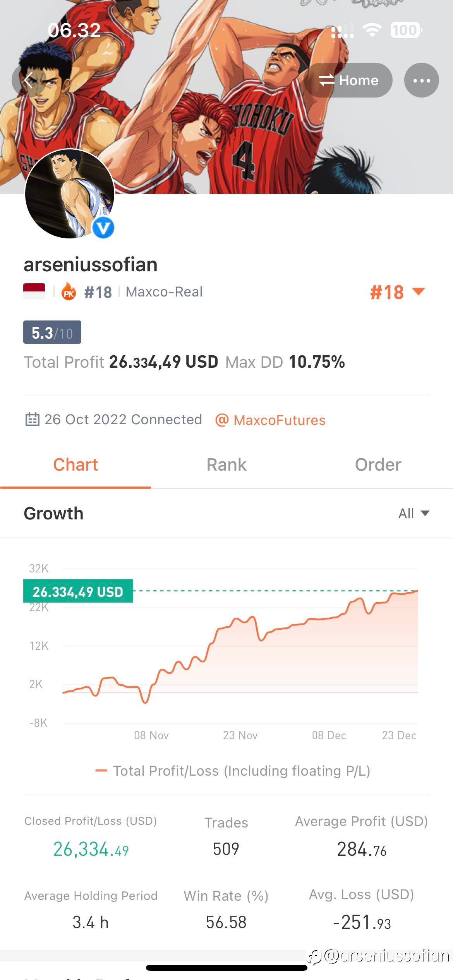
Task: Expand the orange #18 rank dropdown
Action: click(x=398, y=292)
